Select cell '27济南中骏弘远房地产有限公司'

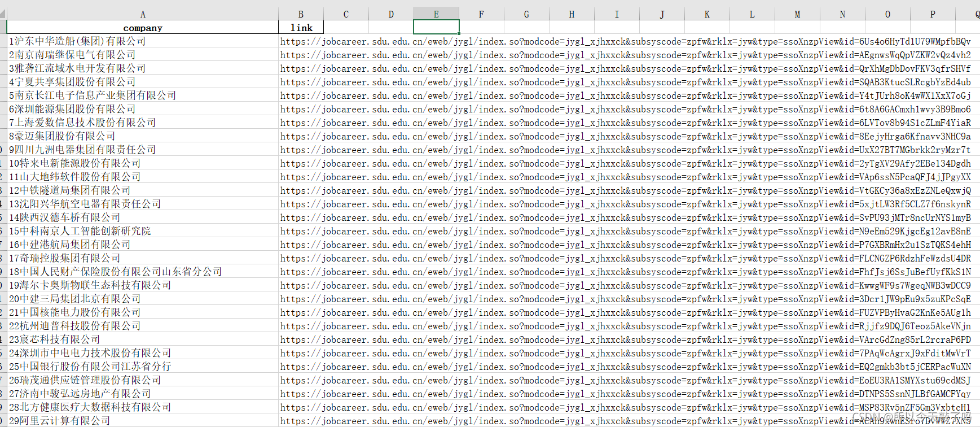tap(142, 393)
